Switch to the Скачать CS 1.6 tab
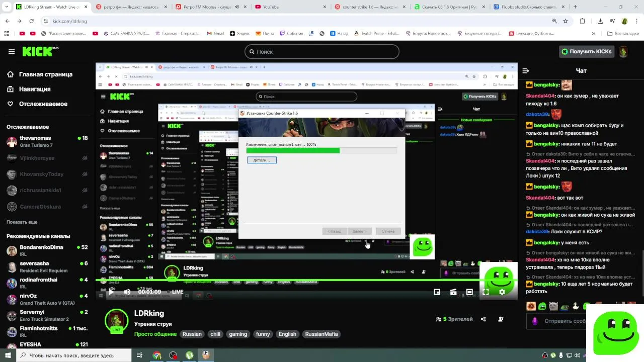Screen dimensions: 644x362 click(x=449, y=7)
